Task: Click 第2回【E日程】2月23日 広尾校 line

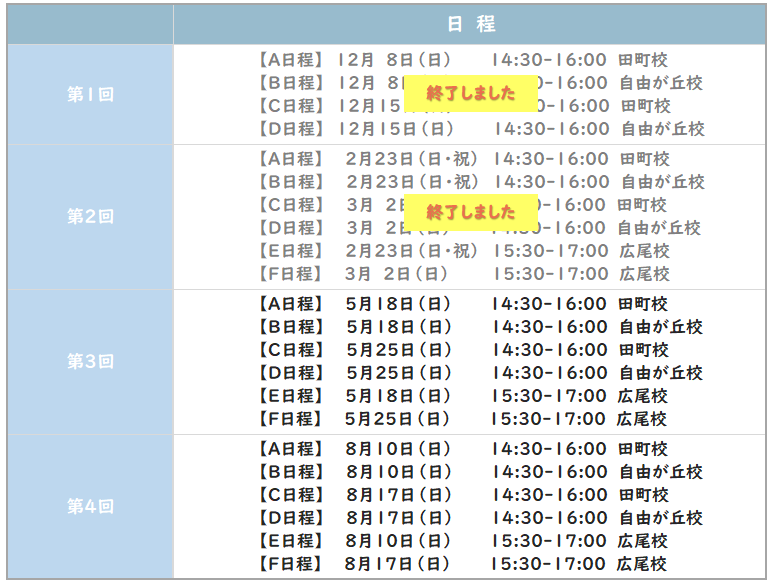Action: [464, 251]
